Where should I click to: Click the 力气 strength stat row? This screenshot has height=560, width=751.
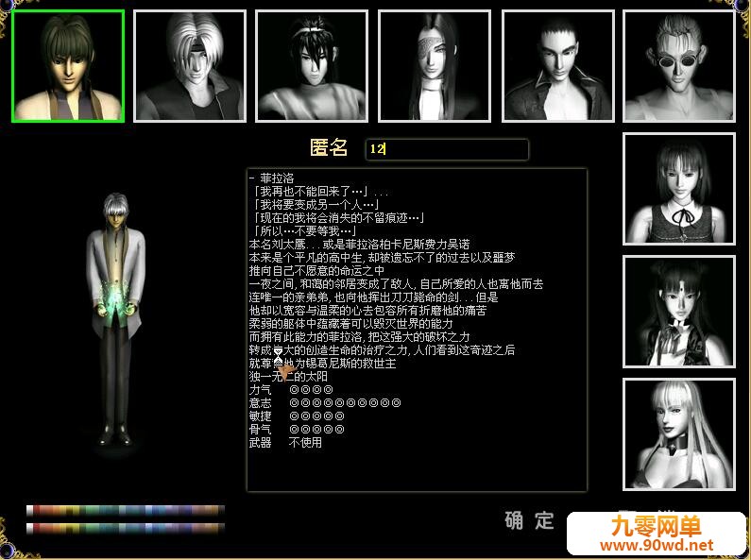tap(291, 390)
